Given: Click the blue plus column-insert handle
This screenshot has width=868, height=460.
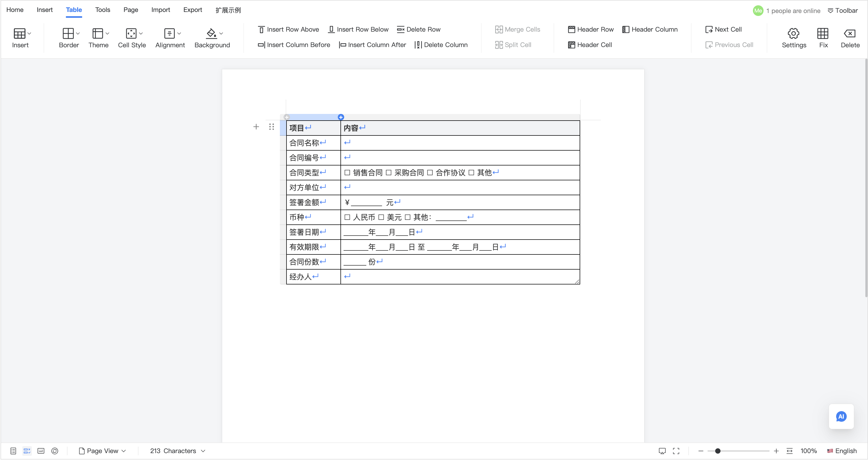Looking at the screenshot, I should (x=341, y=117).
